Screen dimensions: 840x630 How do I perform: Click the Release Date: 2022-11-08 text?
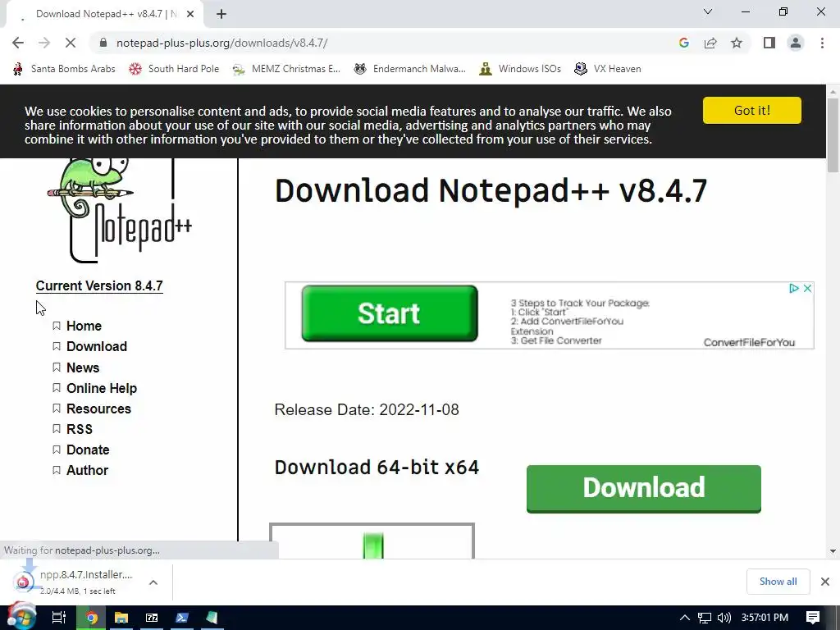367,410
